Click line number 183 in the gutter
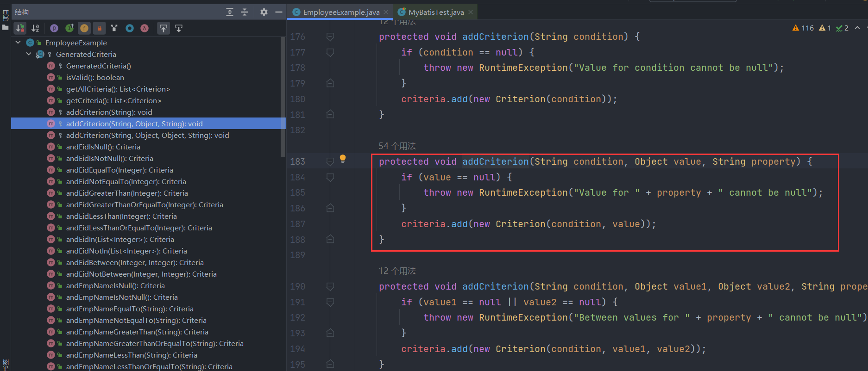868x371 pixels. (x=298, y=161)
